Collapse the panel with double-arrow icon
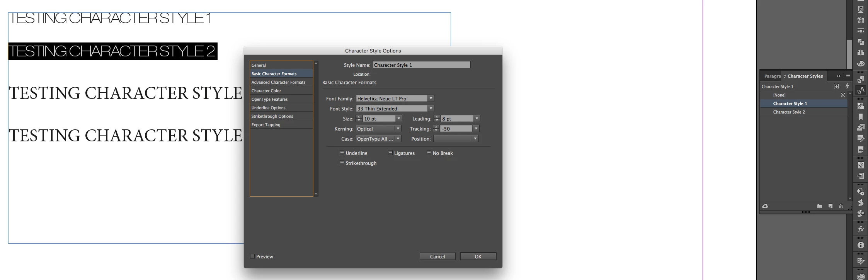This screenshot has height=280, width=868. [x=839, y=76]
